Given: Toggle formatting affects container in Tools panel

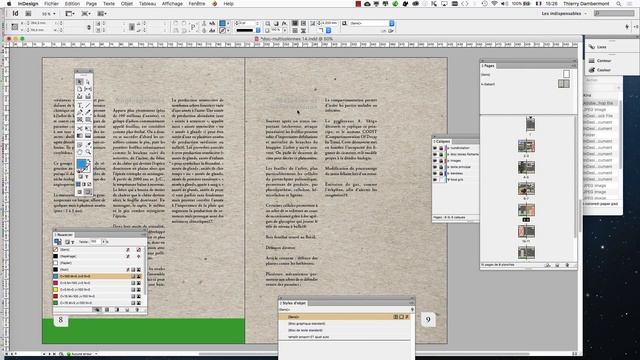Looking at the screenshot, I should [x=80, y=177].
